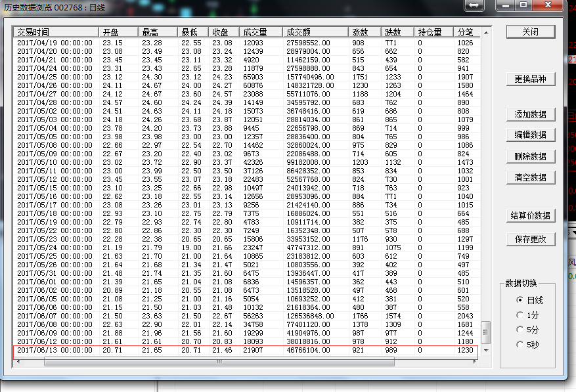
Task: Click the vertical scrollbar thumb
Action: (485, 332)
